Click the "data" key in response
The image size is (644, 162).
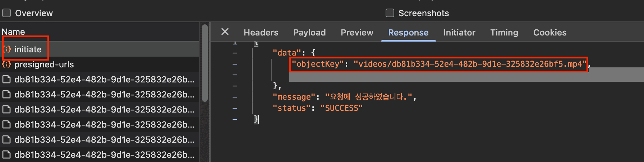(287, 53)
